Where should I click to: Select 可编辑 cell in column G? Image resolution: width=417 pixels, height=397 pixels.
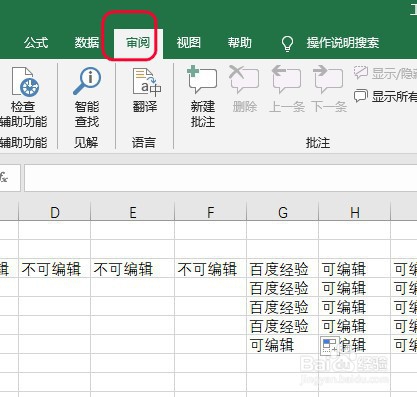pos(283,345)
